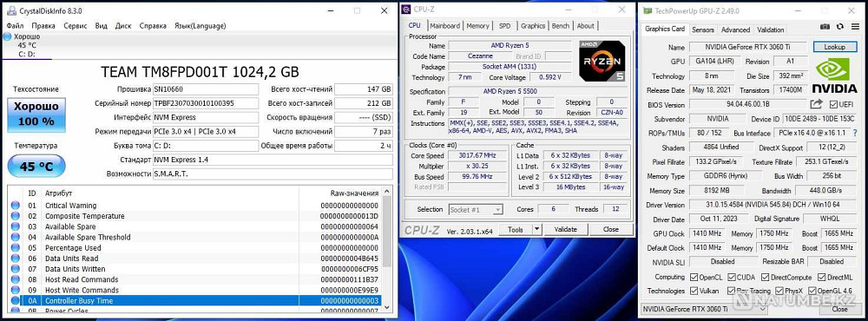Click the Ryzen 5 logo in CPU-Z
This screenshot has height=321, width=868.
pos(603,61)
